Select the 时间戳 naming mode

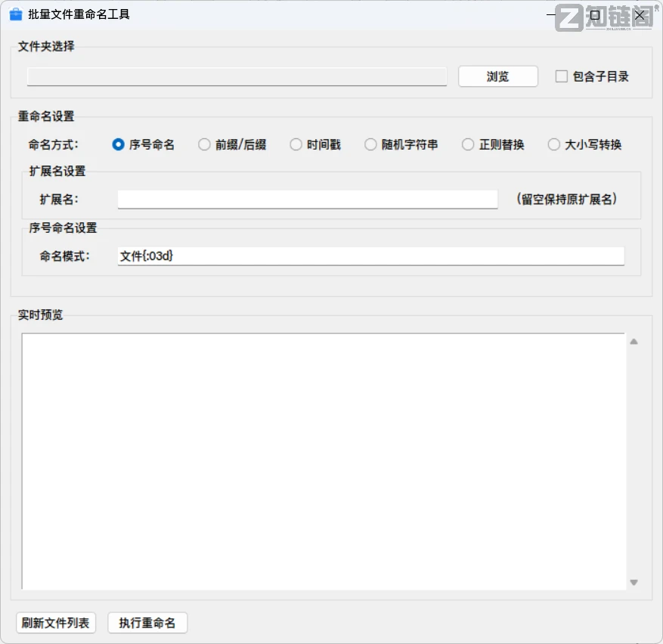click(x=296, y=144)
